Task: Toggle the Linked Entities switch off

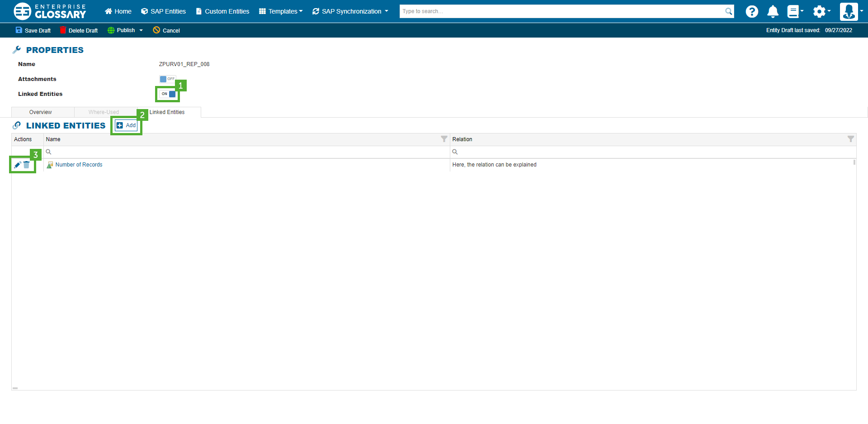Action: point(168,94)
